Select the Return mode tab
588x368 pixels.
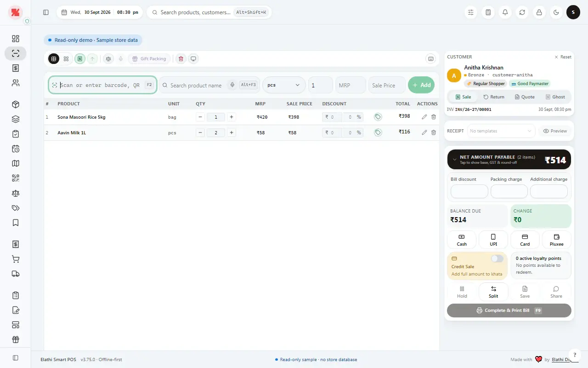point(494,97)
